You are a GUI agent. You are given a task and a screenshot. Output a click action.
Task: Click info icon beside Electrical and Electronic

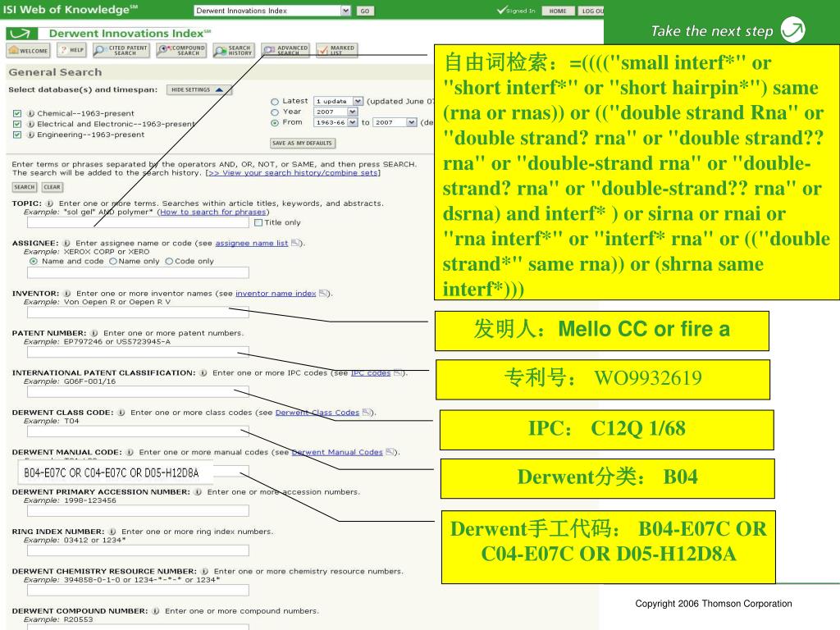pos(31,125)
